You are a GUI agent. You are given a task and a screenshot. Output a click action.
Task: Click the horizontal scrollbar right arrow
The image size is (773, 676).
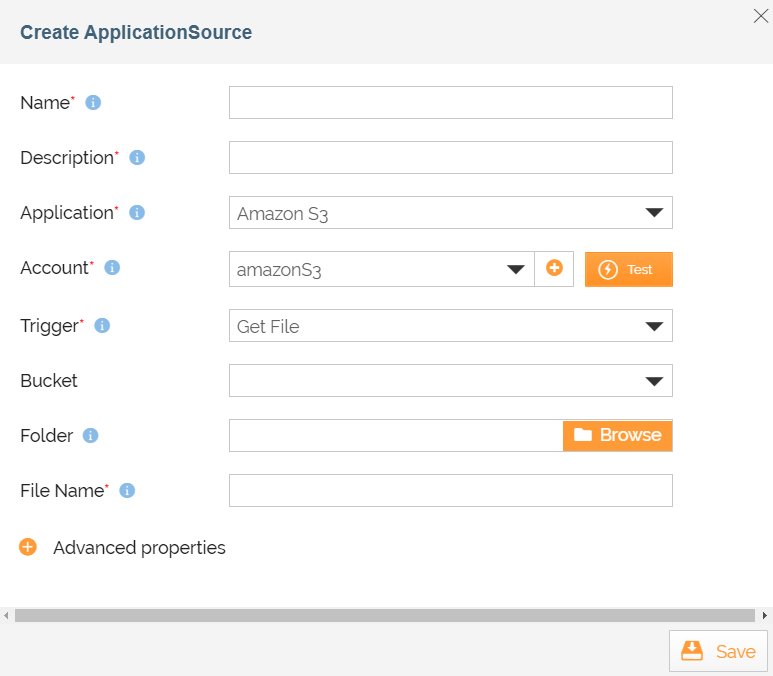click(765, 616)
